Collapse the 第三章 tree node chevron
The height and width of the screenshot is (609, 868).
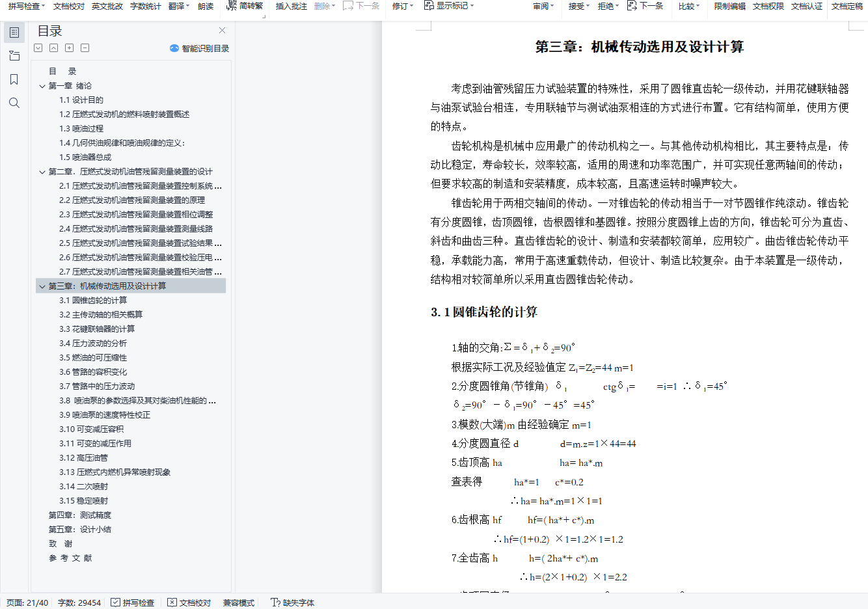[x=42, y=286]
